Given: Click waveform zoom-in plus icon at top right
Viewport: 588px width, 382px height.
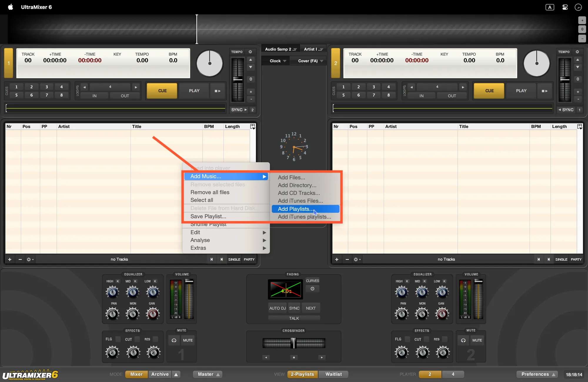Looking at the screenshot, I should (x=582, y=21).
